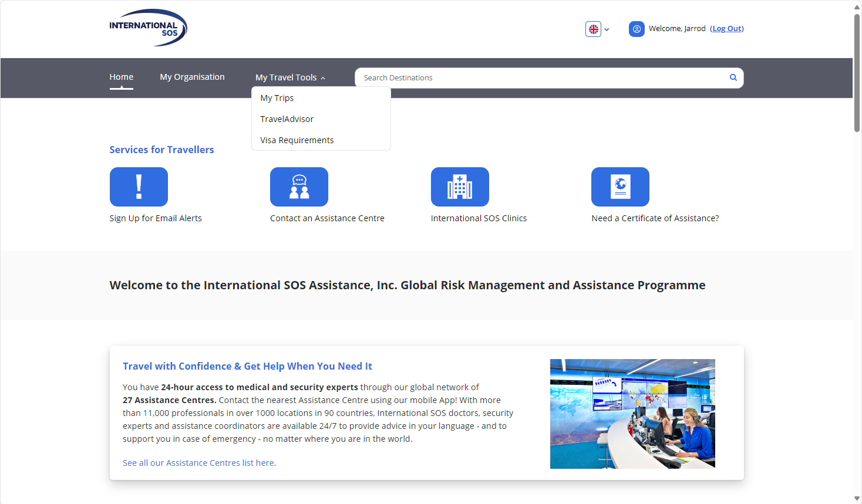The height and width of the screenshot is (504, 862).
Task: Click the Welcome to International SOS heading
Action: click(x=408, y=285)
